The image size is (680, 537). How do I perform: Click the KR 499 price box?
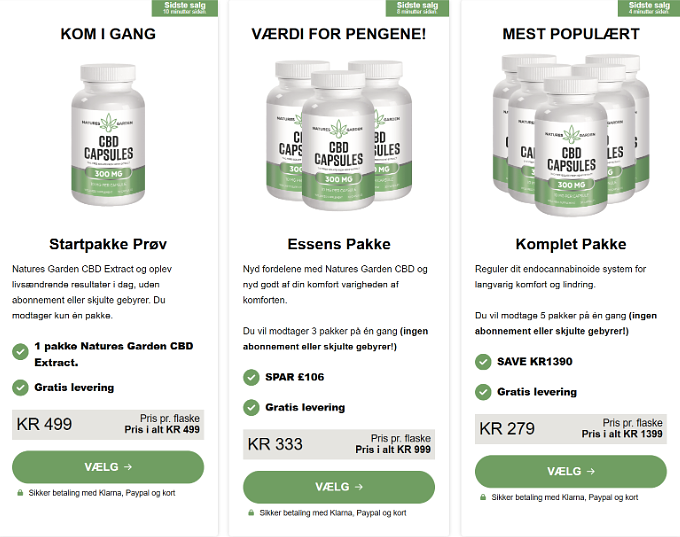tap(108, 424)
